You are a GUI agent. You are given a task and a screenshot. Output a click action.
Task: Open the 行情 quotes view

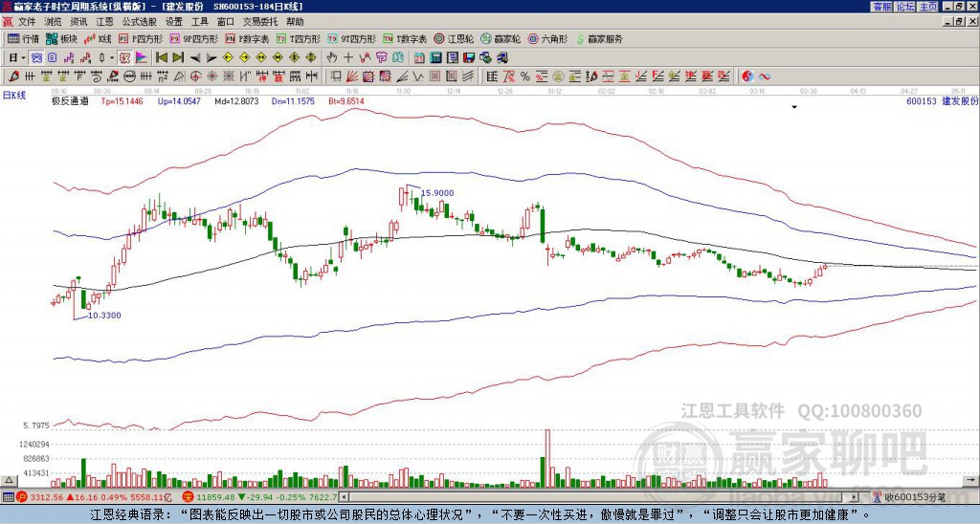click(24, 38)
